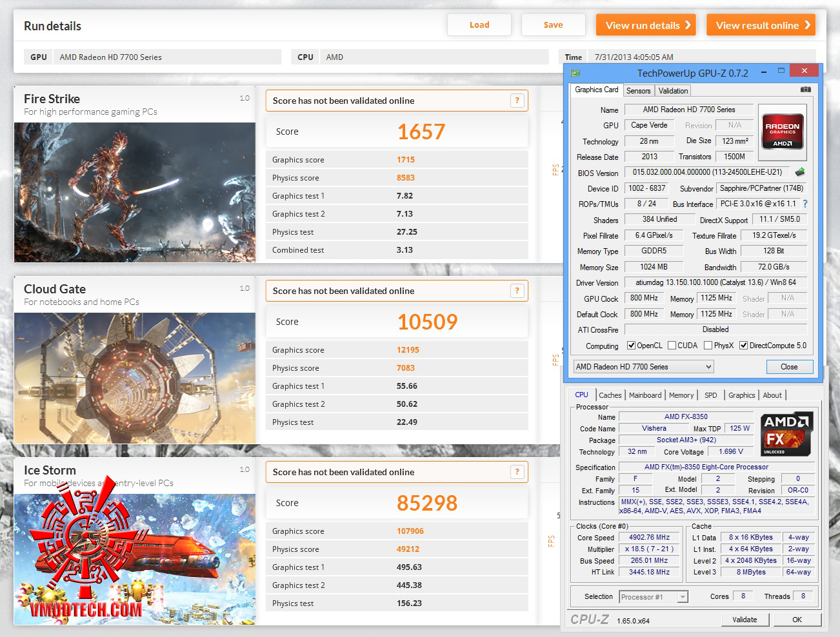Click the Load button in Run details
Viewport: 840px width, 637px height.
479,25
